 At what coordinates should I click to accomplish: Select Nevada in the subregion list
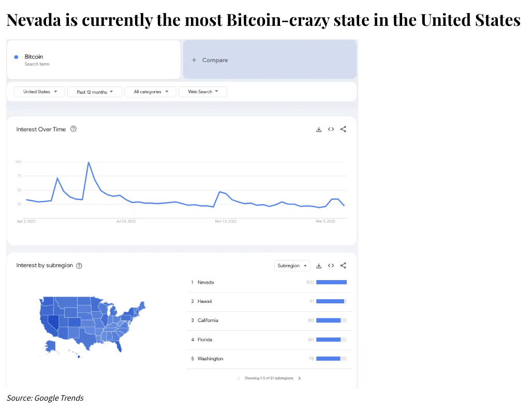coord(205,282)
